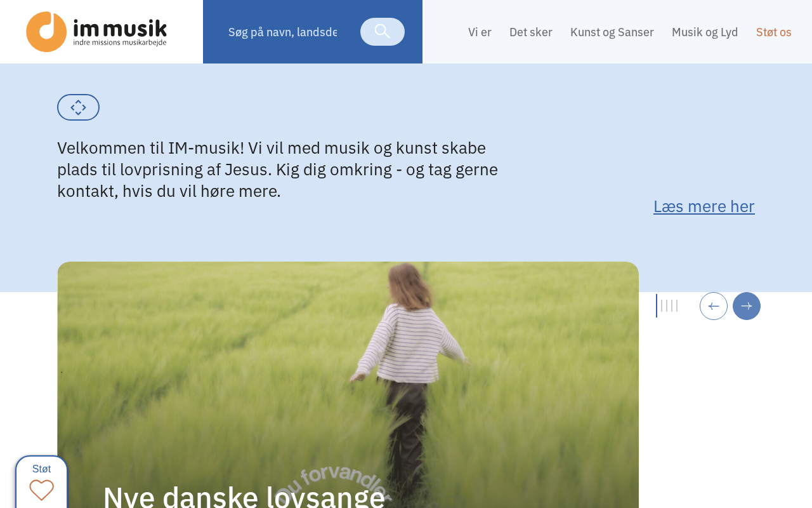
Task: Select the second carousel slide indicator
Action: (x=662, y=306)
